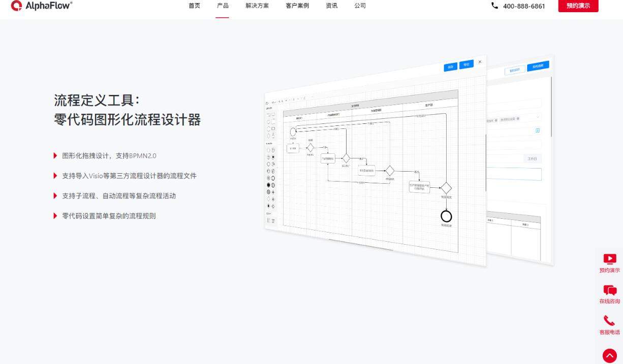Open the 解决方案 menu

pyautogui.click(x=257, y=6)
